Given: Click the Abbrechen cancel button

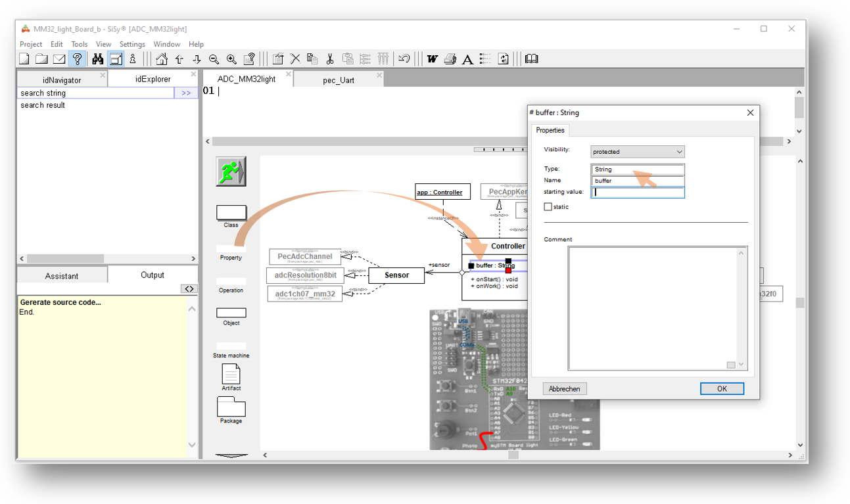Looking at the screenshot, I should point(564,389).
